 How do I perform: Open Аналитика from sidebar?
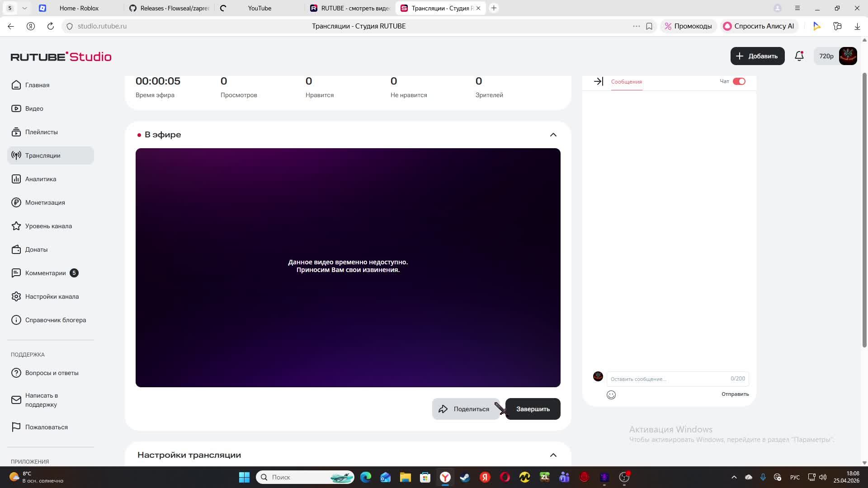pos(40,179)
